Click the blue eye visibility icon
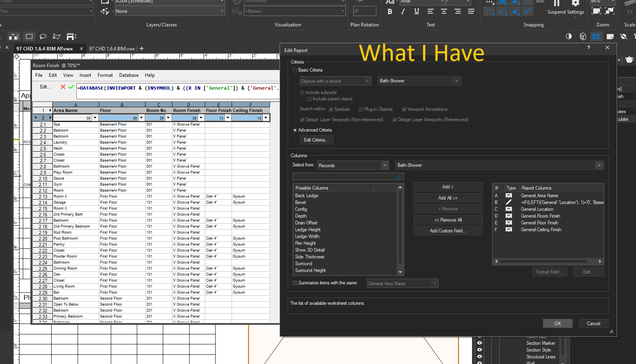 596,37
